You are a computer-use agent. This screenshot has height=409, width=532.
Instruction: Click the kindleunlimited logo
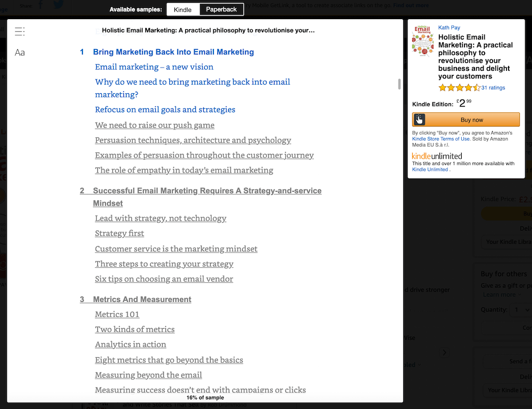coord(437,156)
